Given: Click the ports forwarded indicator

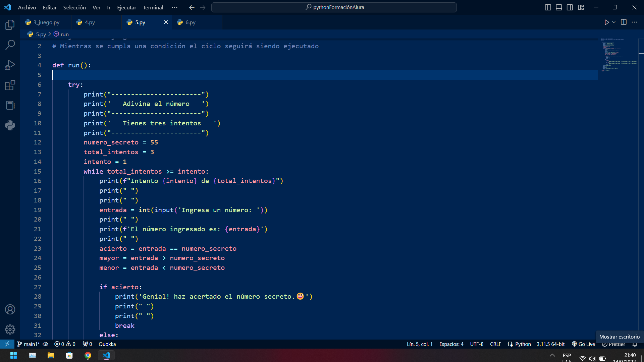Looking at the screenshot, I should (87, 344).
